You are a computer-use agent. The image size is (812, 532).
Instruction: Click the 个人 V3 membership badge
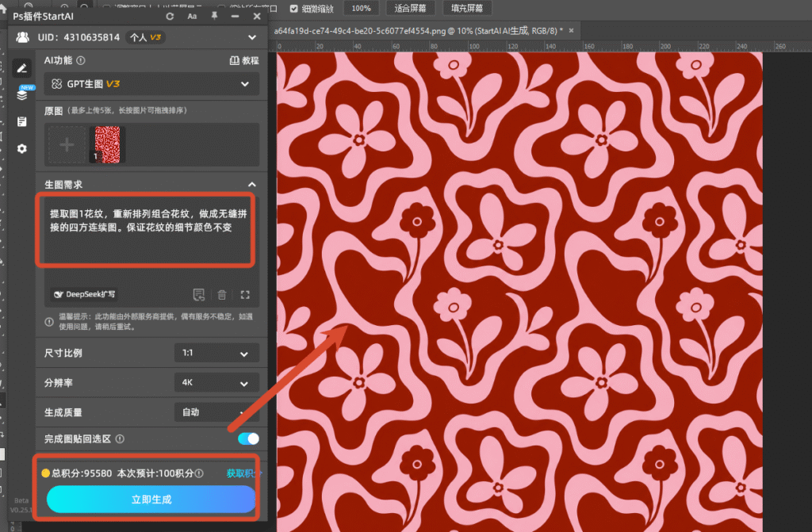click(x=145, y=37)
